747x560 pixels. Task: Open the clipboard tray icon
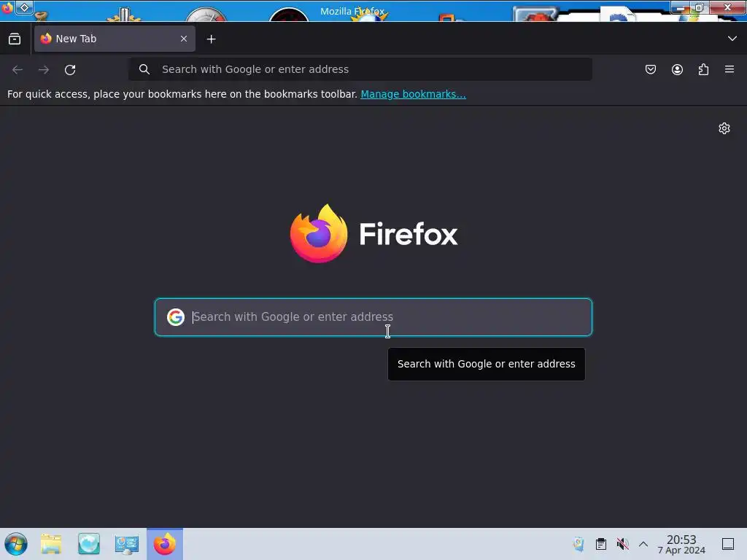601,544
